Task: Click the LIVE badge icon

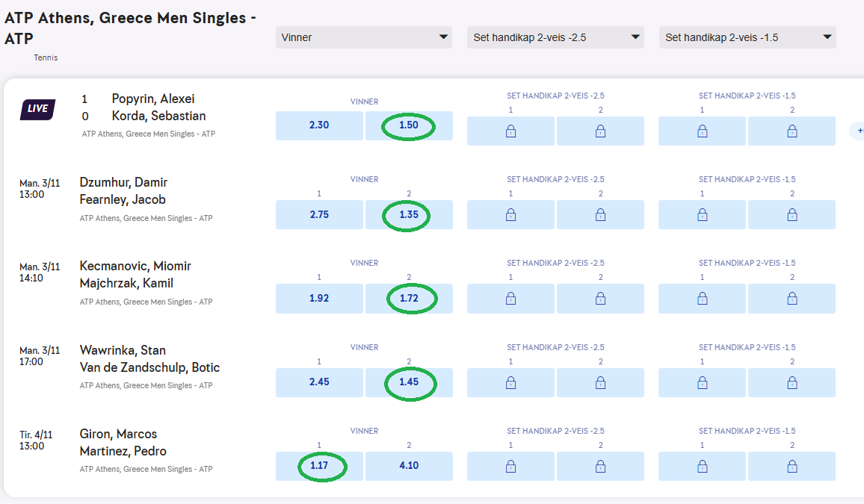Action: [x=37, y=109]
